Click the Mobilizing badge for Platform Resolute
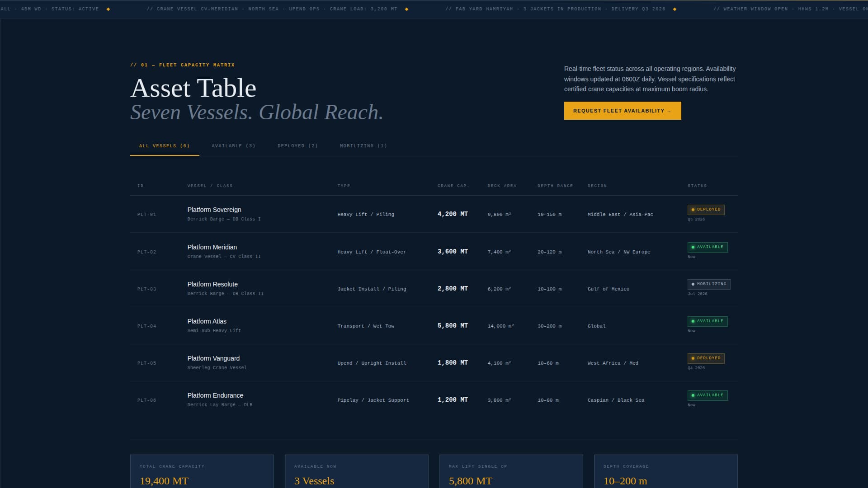Image resolution: width=868 pixels, height=488 pixels. tap(708, 284)
